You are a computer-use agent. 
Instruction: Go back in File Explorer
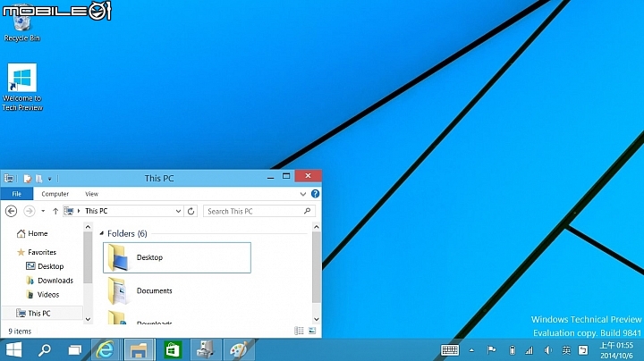11,211
